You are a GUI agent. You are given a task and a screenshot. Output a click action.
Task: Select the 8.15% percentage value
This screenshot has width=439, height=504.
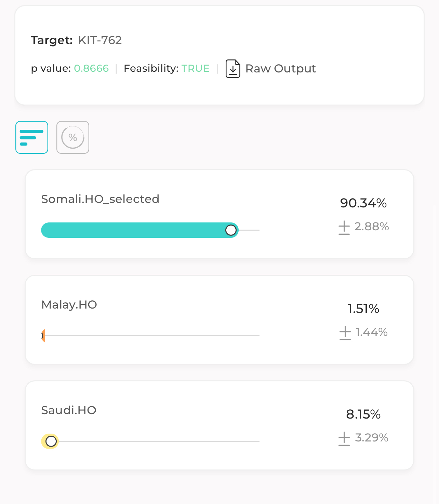[x=363, y=414]
